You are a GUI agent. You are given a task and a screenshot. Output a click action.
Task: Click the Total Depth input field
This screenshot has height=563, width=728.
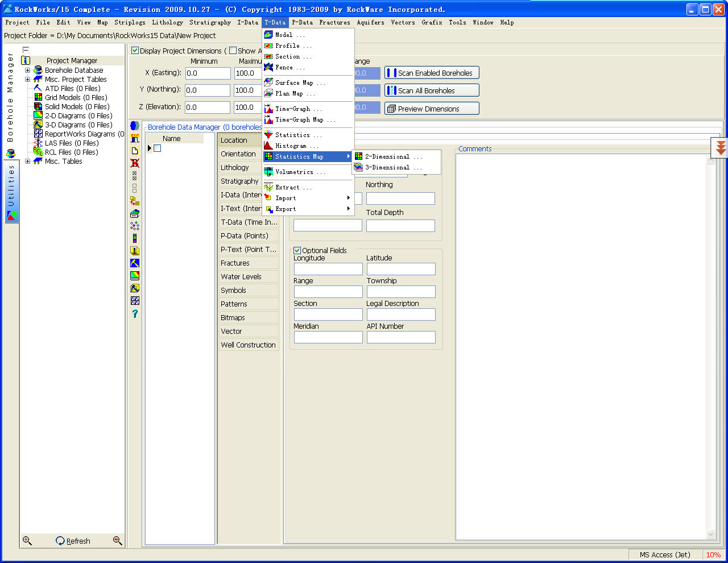[400, 226]
